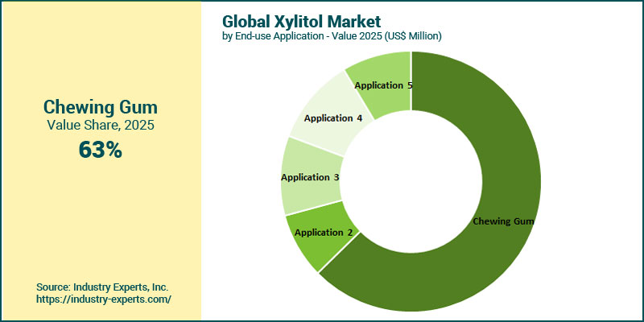Click the 'Application 4' donut segment label
Image resolution: width=644 pixels, height=322 pixels.
click(x=333, y=118)
